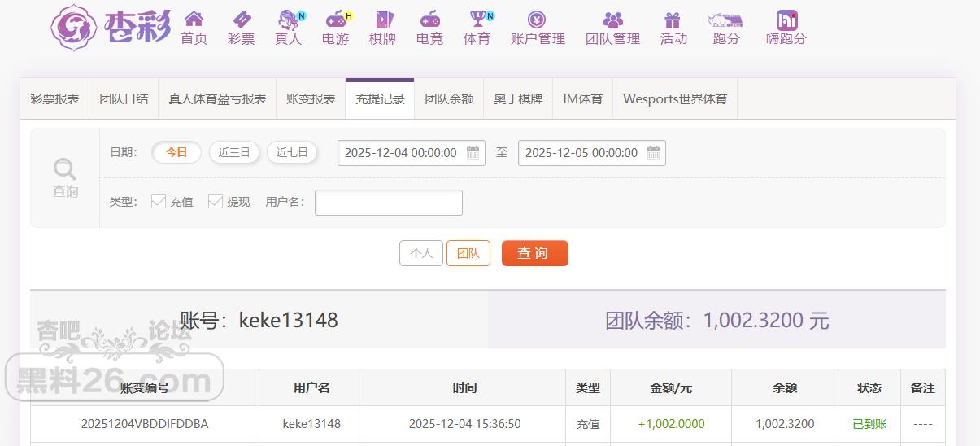Open the 跑分 icon
The image size is (980, 446).
pos(725,19)
